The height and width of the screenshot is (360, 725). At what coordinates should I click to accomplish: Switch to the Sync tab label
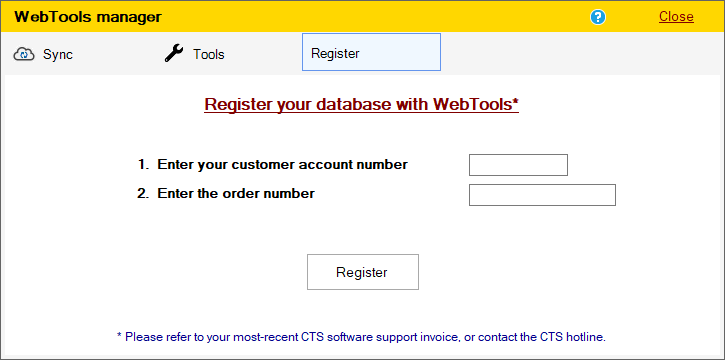click(58, 55)
